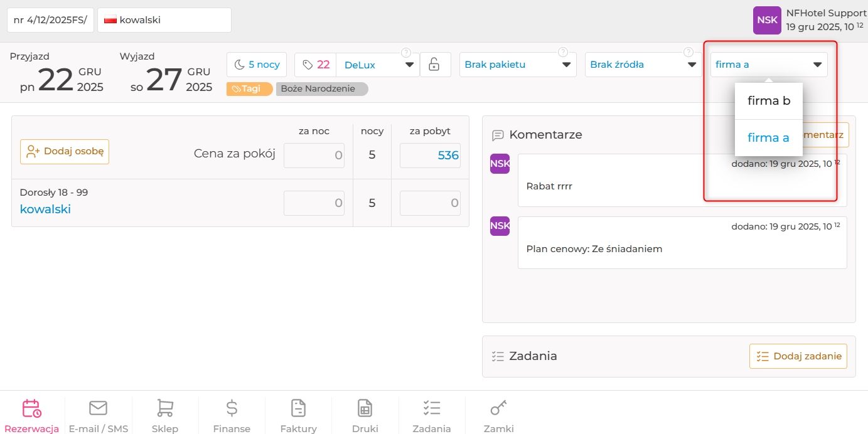This screenshot has width=868, height=434.
Task: Click NSK avatar beside Plan cenowy comment
Action: click(500, 226)
